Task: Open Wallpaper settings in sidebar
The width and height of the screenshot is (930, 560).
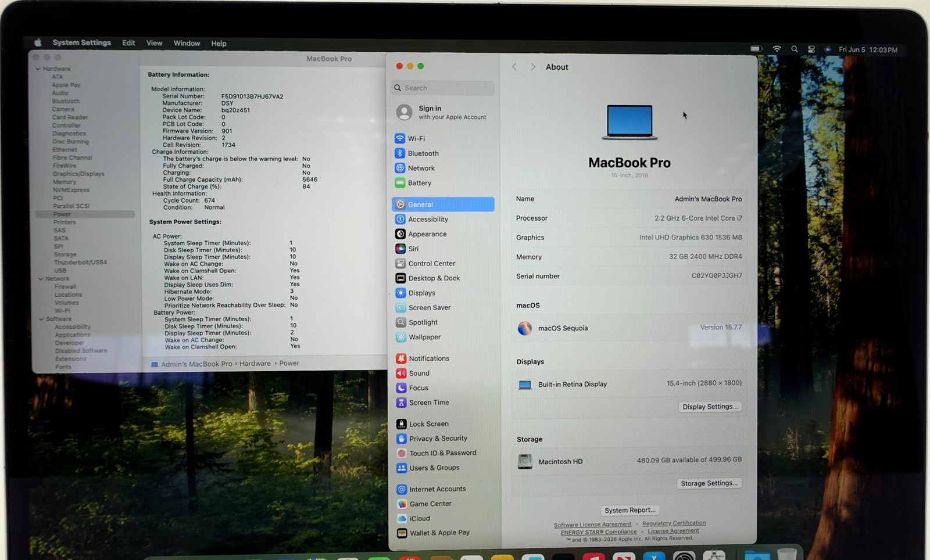Action: pos(443,337)
